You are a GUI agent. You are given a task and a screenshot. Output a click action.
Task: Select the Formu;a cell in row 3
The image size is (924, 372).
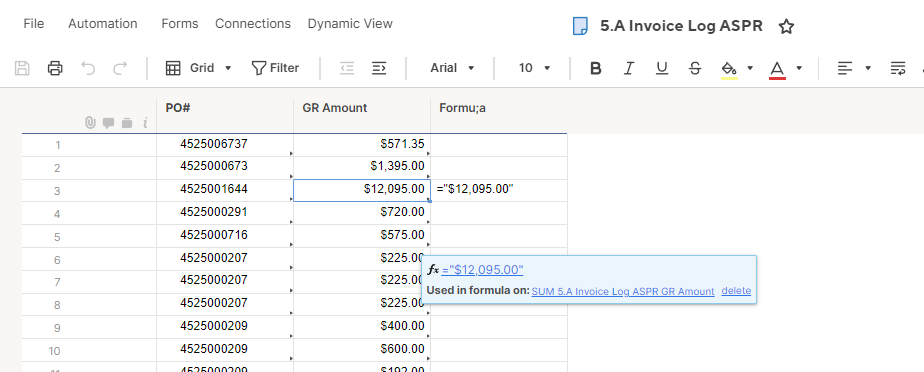click(x=499, y=190)
